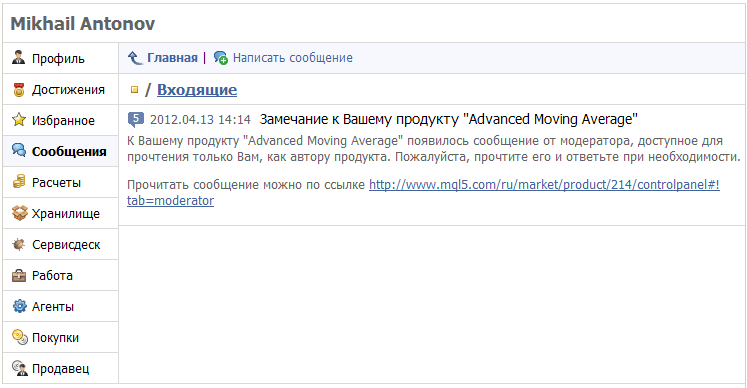Open the Сообщения sidebar tab
Viewport: 747px width, 388px height.
tap(61, 151)
